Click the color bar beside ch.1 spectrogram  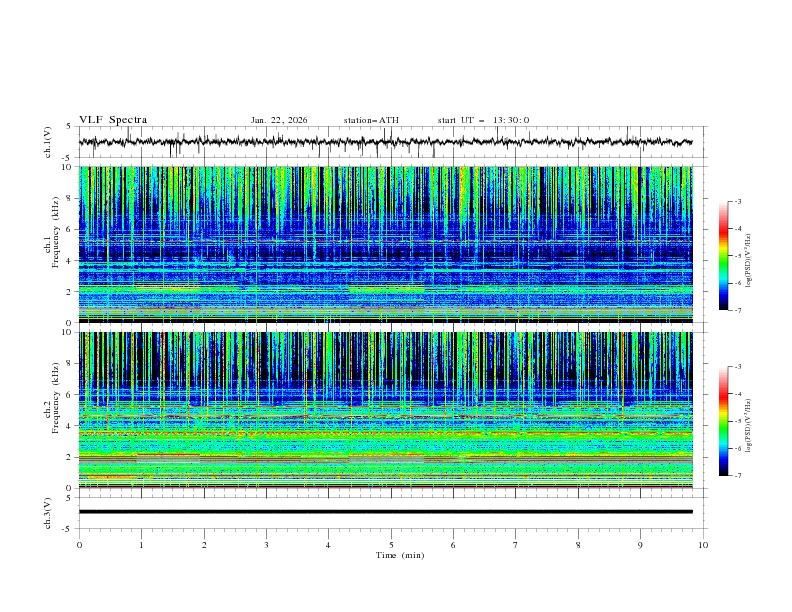[723, 256]
